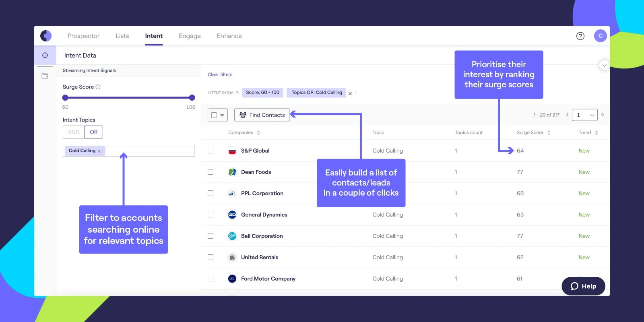Select the intent target sidebar icon
Screen dimensions: 644x322
[45, 55]
